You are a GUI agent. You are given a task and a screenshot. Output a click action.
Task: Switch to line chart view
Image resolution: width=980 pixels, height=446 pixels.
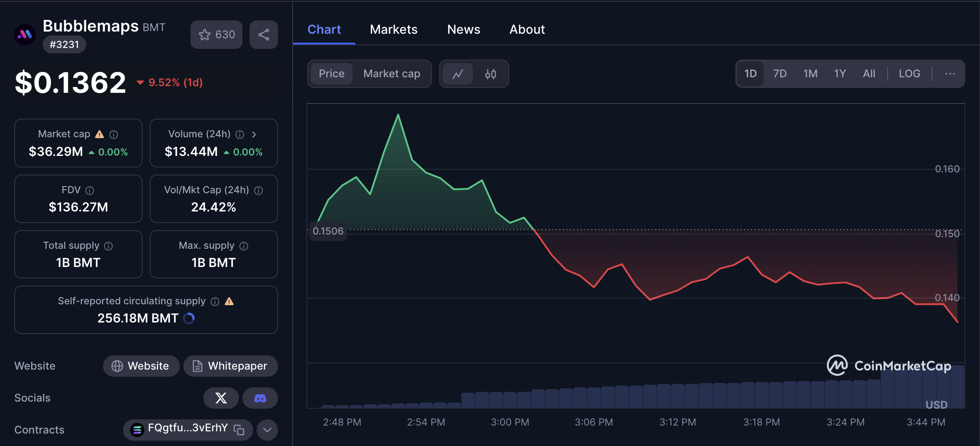458,74
